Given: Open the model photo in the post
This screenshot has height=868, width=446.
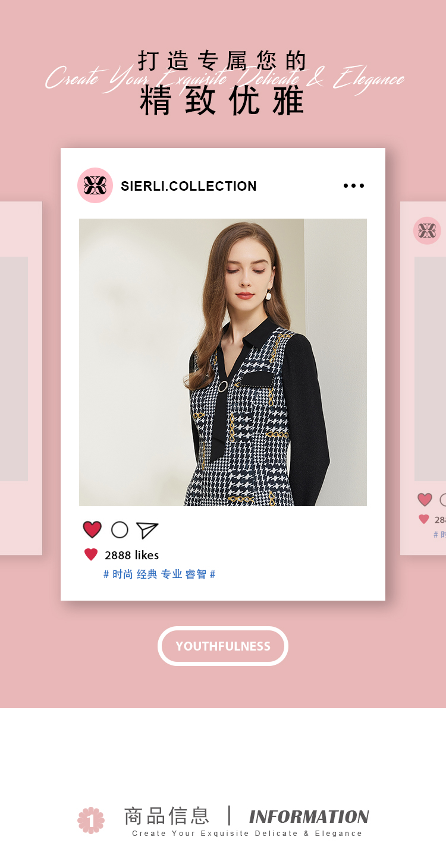Looking at the screenshot, I should 223,362.
